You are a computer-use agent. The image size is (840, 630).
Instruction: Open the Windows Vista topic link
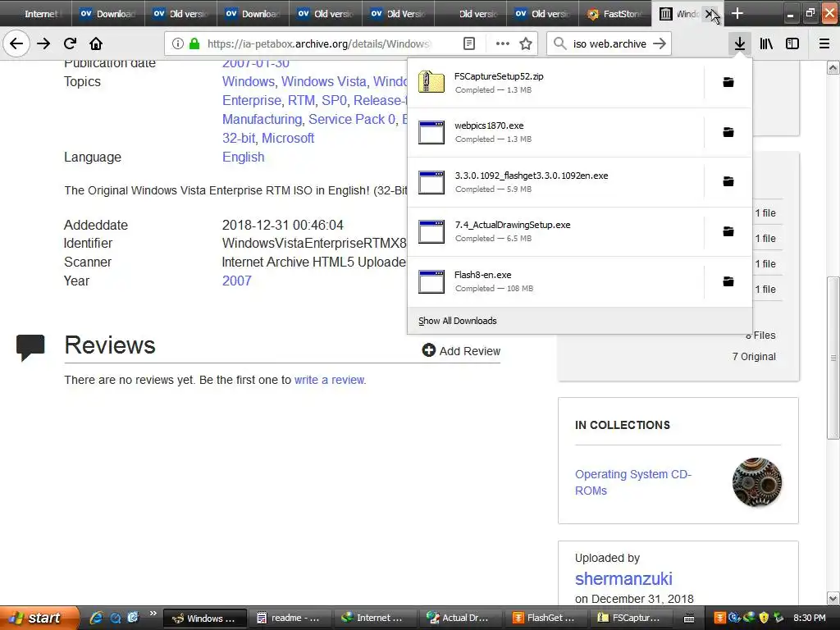[324, 81]
